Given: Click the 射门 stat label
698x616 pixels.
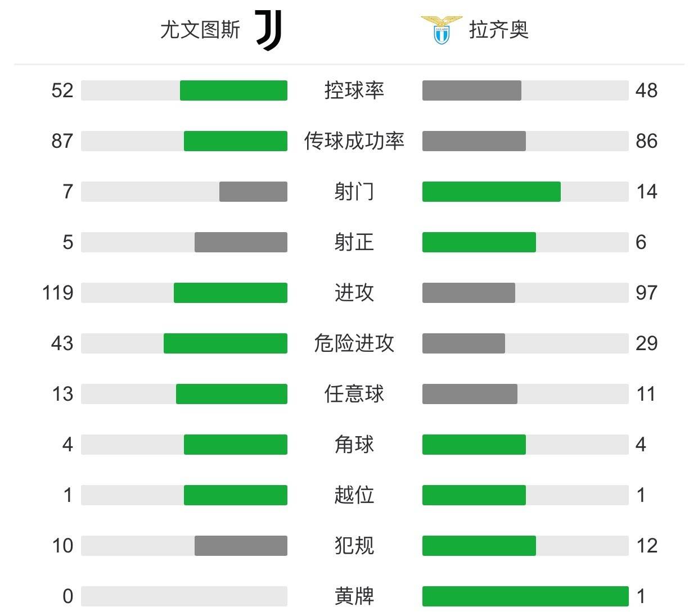Looking at the screenshot, I should point(354,192).
